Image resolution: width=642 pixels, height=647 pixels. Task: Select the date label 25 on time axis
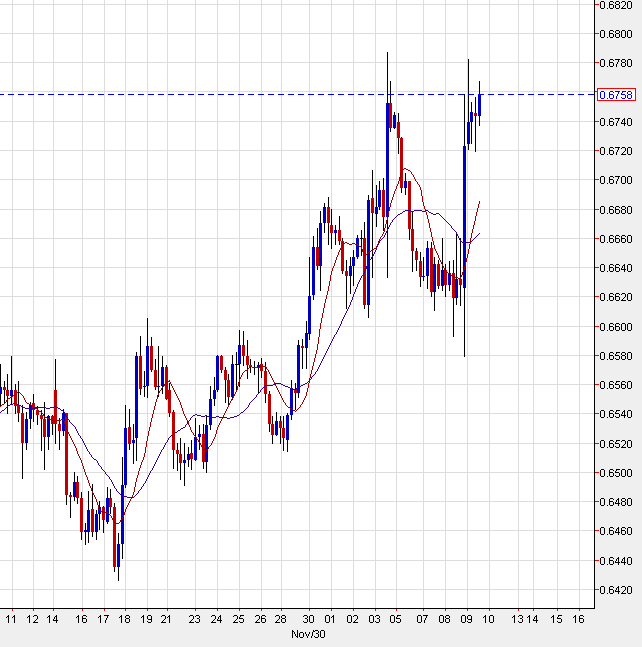coord(238,619)
